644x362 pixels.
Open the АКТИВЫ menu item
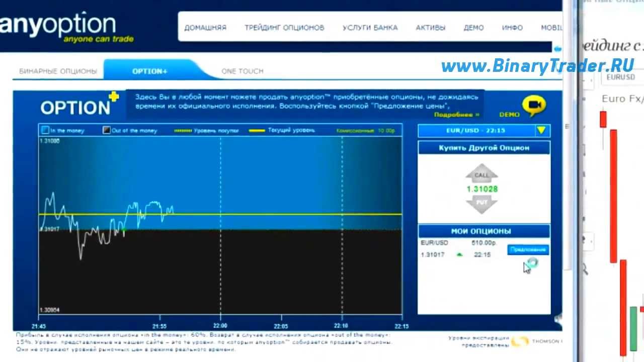(x=431, y=28)
